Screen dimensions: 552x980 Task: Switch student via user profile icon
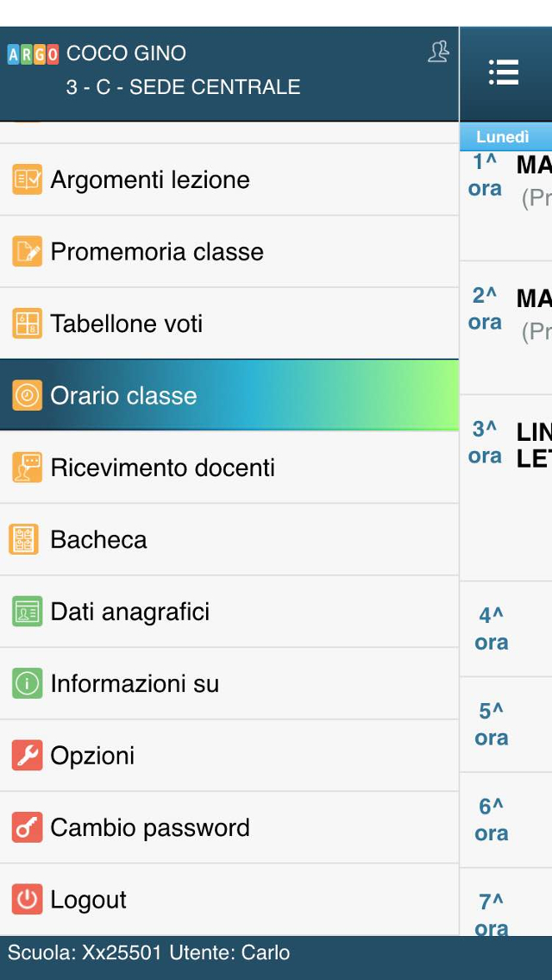click(x=438, y=53)
